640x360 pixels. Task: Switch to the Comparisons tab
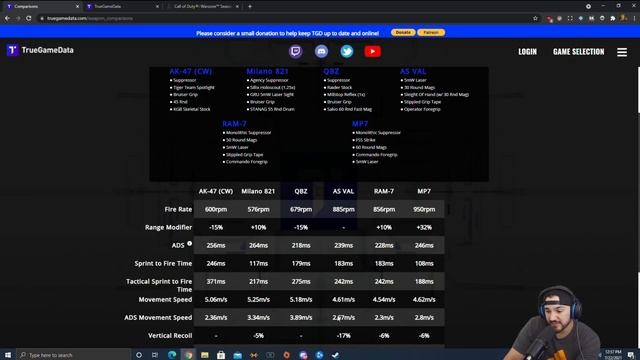(41, 7)
